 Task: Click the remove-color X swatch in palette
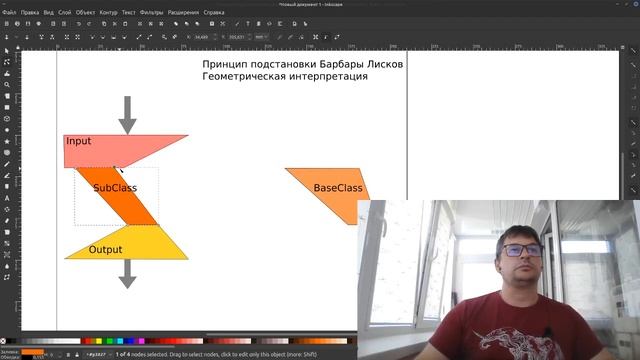coord(3,341)
